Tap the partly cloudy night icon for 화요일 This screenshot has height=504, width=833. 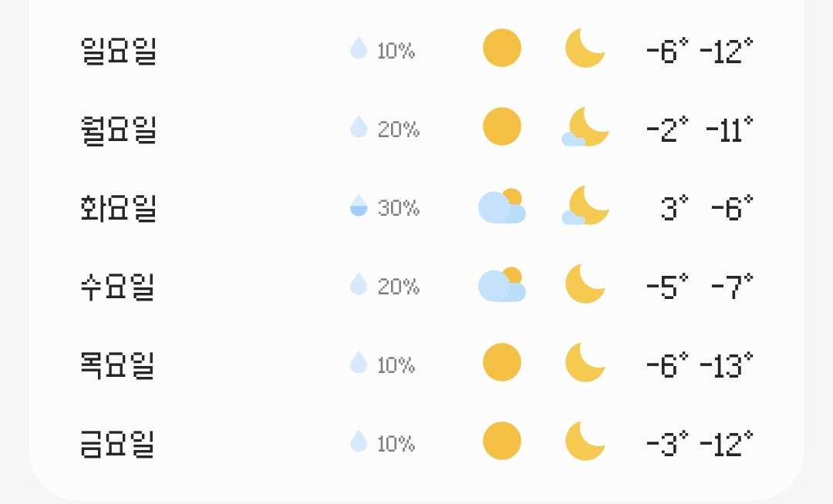[585, 205]
